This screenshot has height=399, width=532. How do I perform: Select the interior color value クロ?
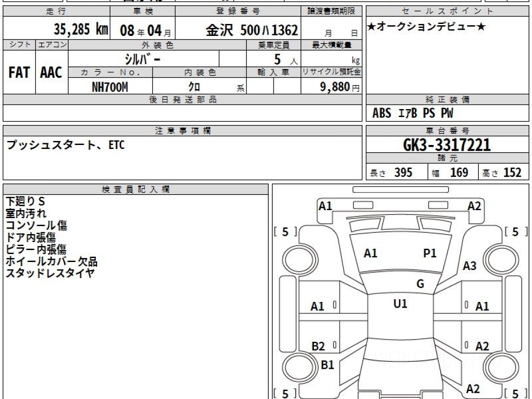pyautogui.click(x=195, y=87)
